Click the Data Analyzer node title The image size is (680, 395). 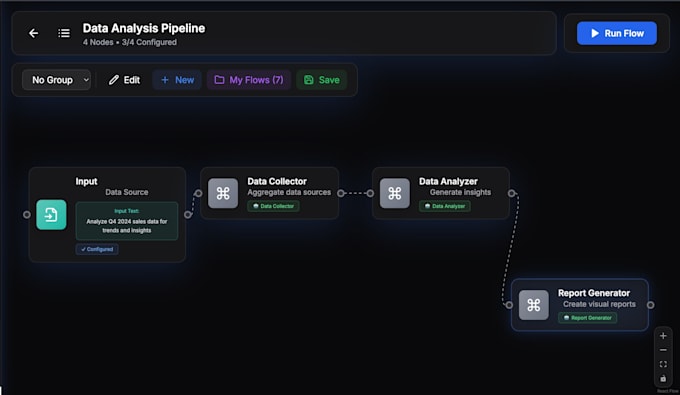[448, 181]
